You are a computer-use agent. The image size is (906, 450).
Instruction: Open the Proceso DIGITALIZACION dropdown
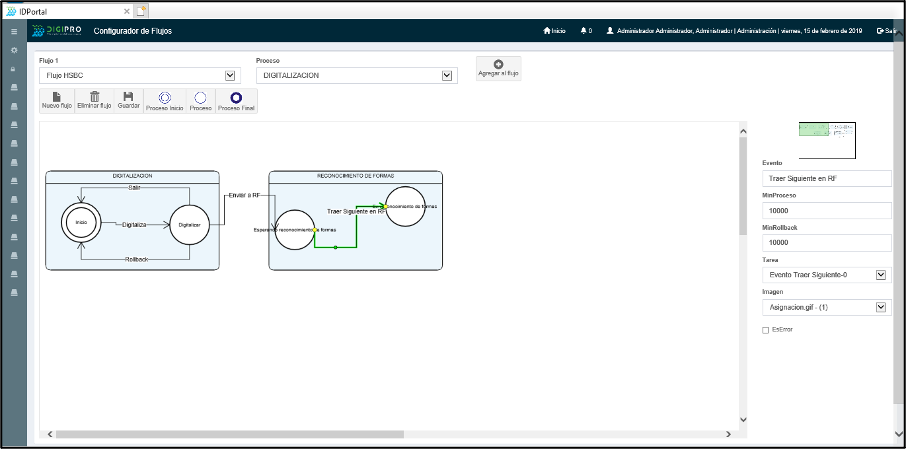point(448,75)
